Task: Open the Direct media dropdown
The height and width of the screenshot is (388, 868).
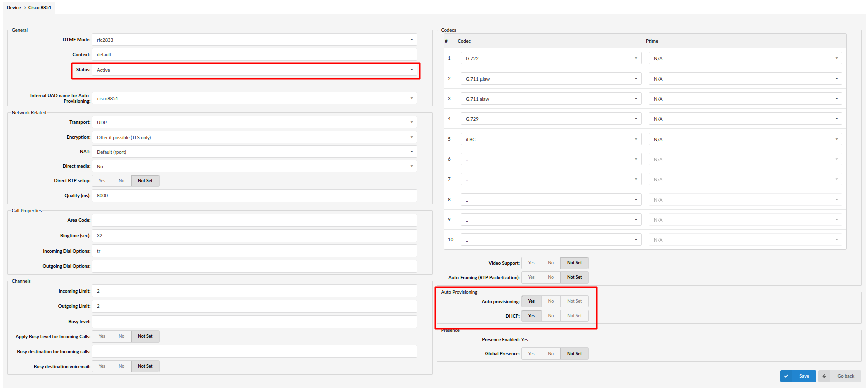Action: [254, 166]
